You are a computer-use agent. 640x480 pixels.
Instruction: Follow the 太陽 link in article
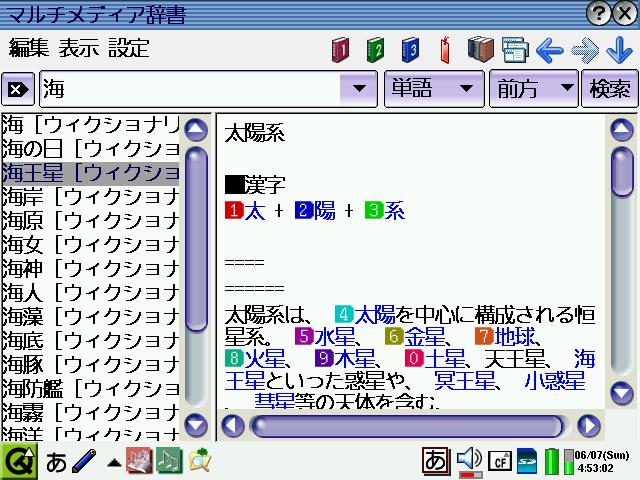[x=375, y=314]
